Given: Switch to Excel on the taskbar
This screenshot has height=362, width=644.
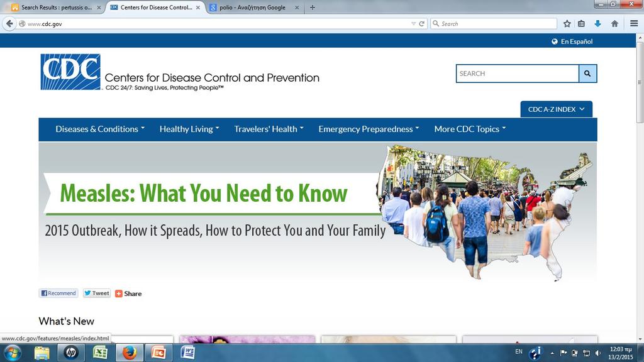Looking at the screenshot, I should [100, 353].
